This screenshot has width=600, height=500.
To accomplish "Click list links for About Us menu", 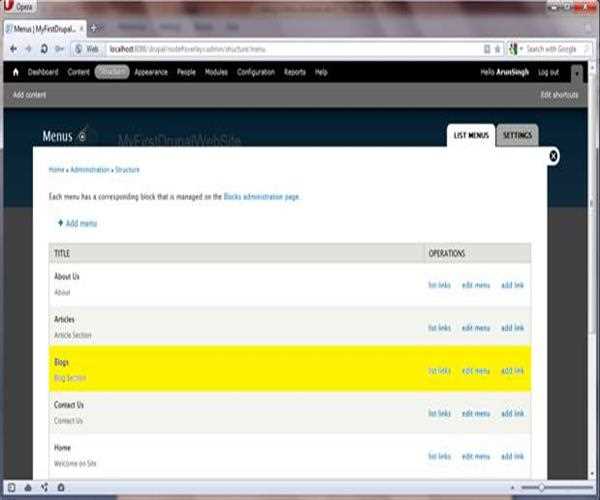I will 439,285.
